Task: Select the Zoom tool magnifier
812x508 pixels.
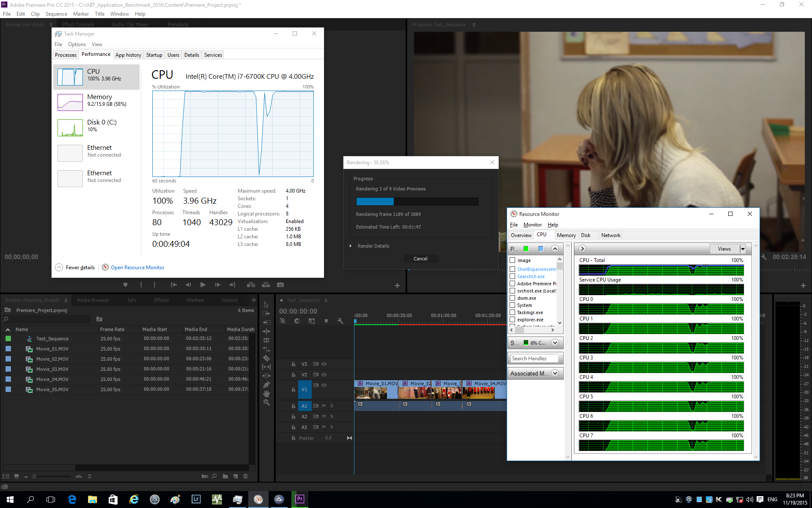Action: coord(266,403)
